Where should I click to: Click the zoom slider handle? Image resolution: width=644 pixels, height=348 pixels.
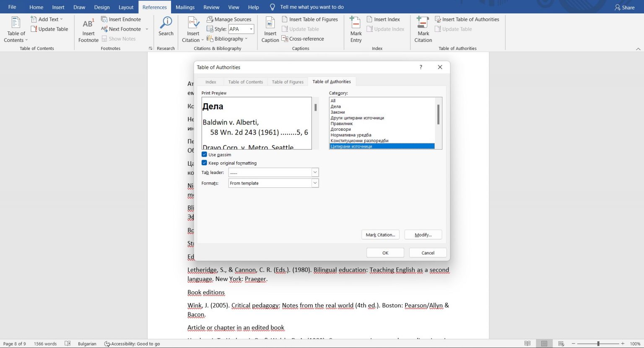click(598, 343)
